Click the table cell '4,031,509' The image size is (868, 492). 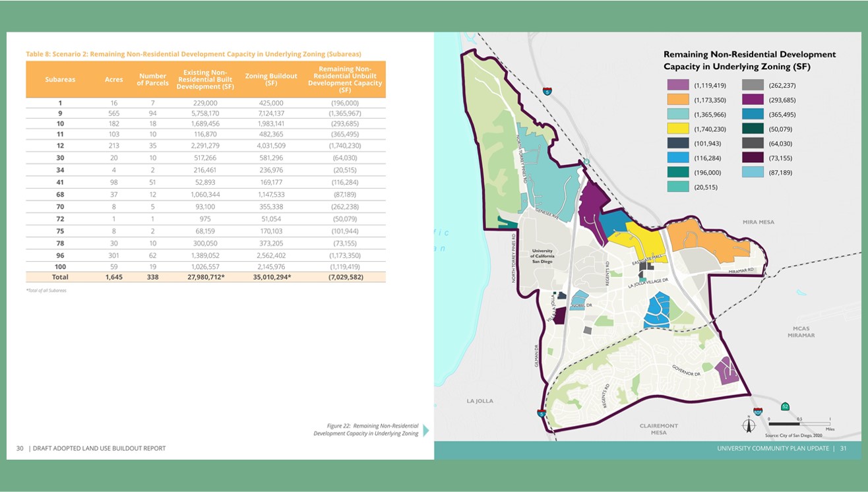pyautogui.click(x=270, y=145)
